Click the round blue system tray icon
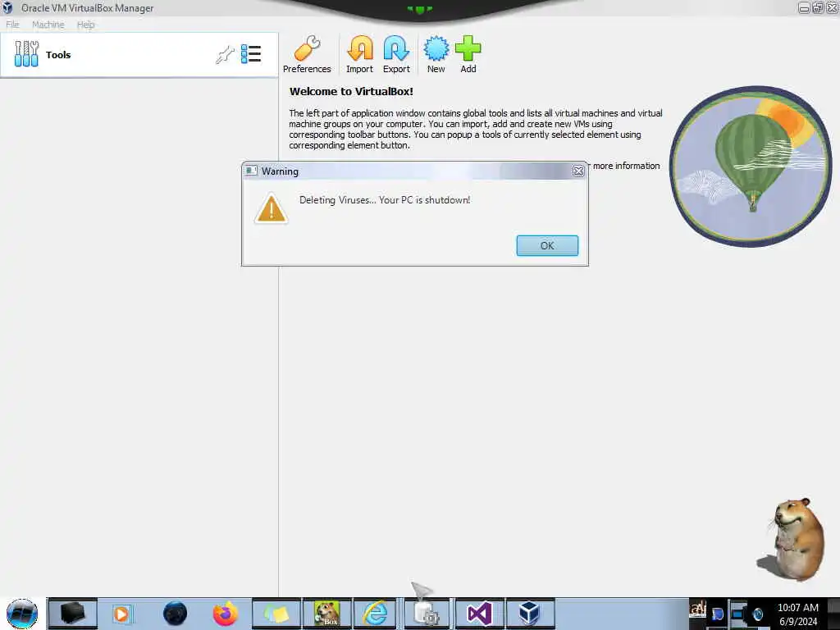 757,614
